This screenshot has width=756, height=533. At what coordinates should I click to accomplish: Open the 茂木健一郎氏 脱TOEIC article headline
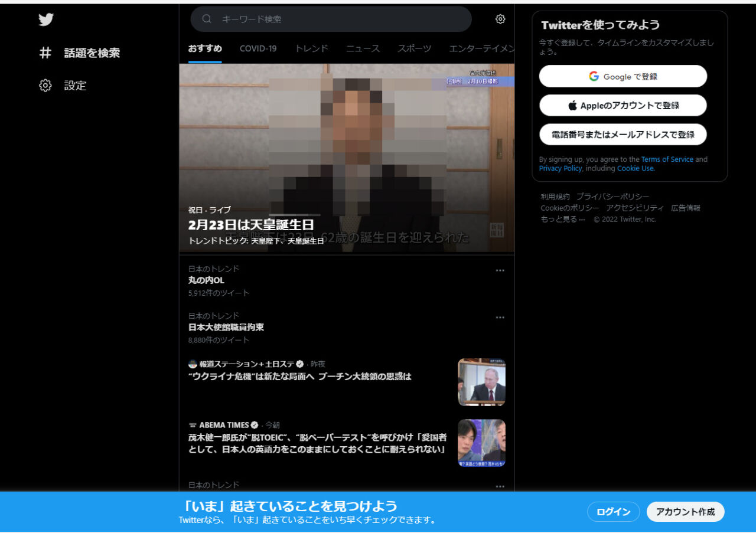(x=318, y=443)
